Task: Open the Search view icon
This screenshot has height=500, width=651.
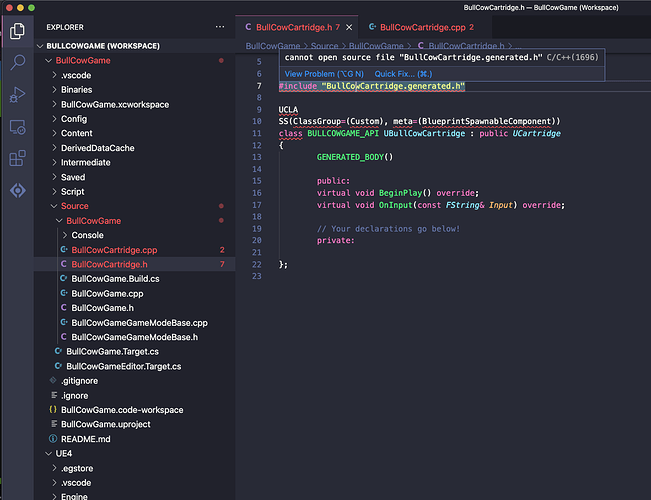Action: [x=17, y=63]
